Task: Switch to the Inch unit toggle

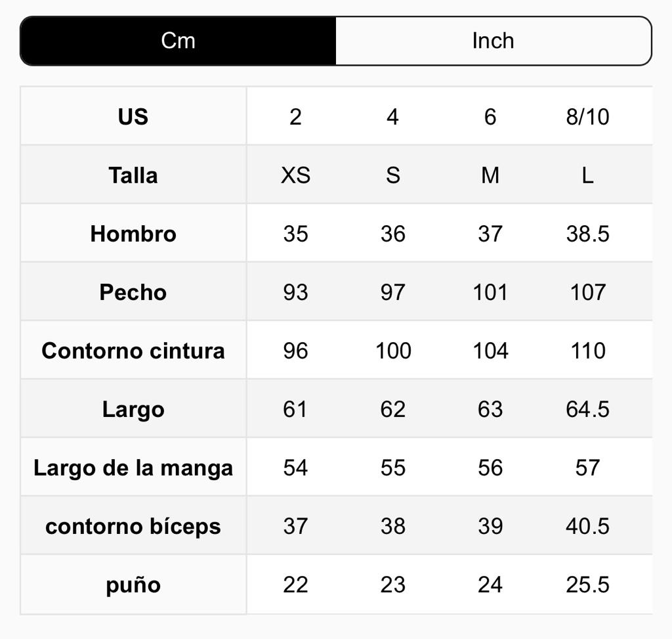Action: pyautogui.click(x=493, y=41)
